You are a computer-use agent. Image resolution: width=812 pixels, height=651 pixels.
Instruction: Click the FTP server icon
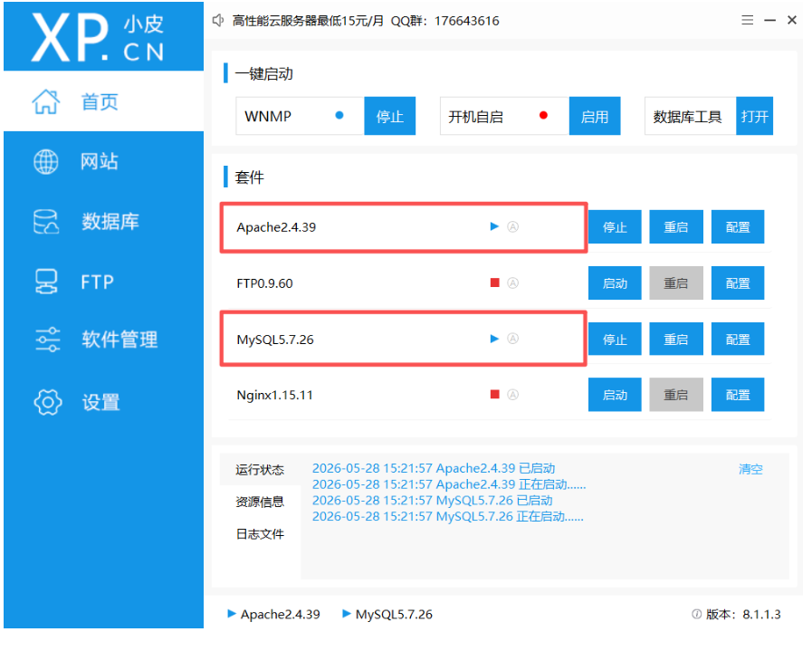point(46,282)
